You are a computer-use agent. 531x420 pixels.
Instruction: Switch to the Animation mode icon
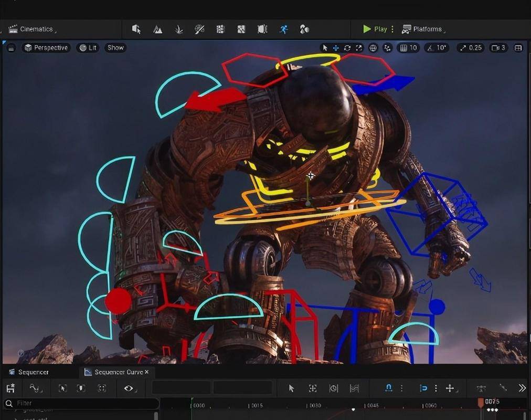tap(283, 29)
